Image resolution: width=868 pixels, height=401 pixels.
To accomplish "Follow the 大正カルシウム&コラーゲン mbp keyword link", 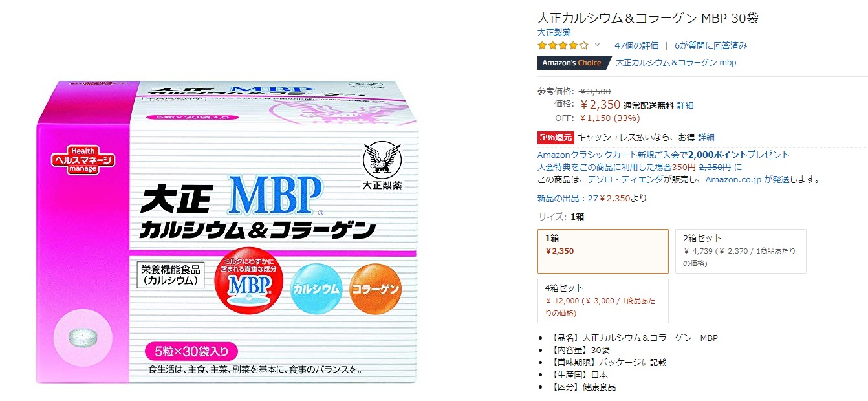I will (676, 63).
